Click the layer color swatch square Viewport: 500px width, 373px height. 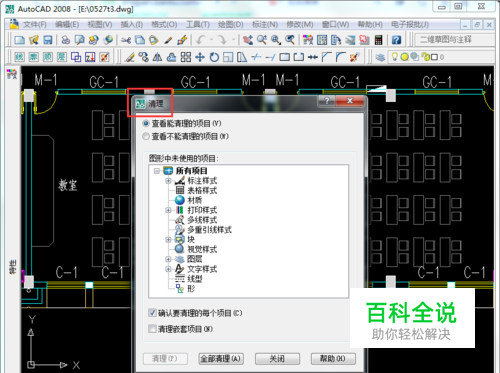click(x=434, y=57)
